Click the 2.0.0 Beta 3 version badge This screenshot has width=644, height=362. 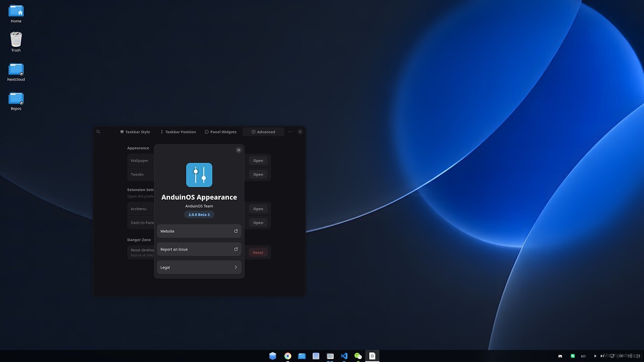coord(199,215)
